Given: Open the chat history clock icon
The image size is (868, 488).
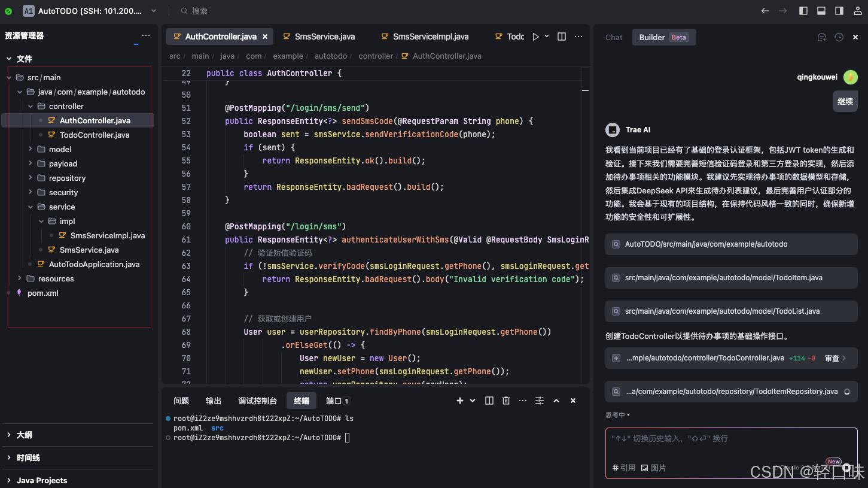Looking at the screenshot, I should point(839,37).
